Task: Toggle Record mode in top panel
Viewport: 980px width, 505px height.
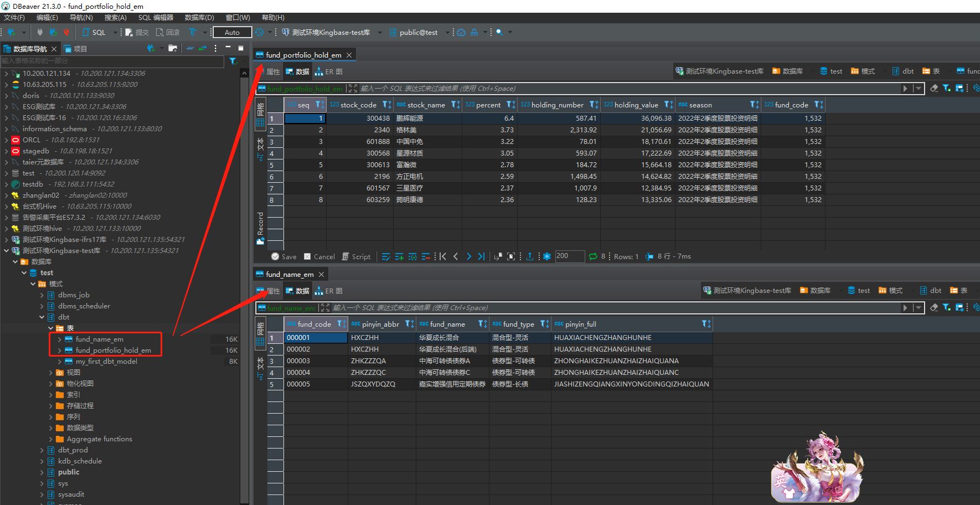Action: [x=260, y=228]
